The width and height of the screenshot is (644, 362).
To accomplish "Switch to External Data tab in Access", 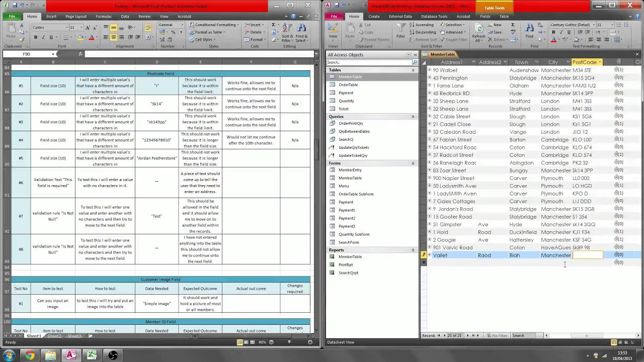I will click(x=400, y=16).
